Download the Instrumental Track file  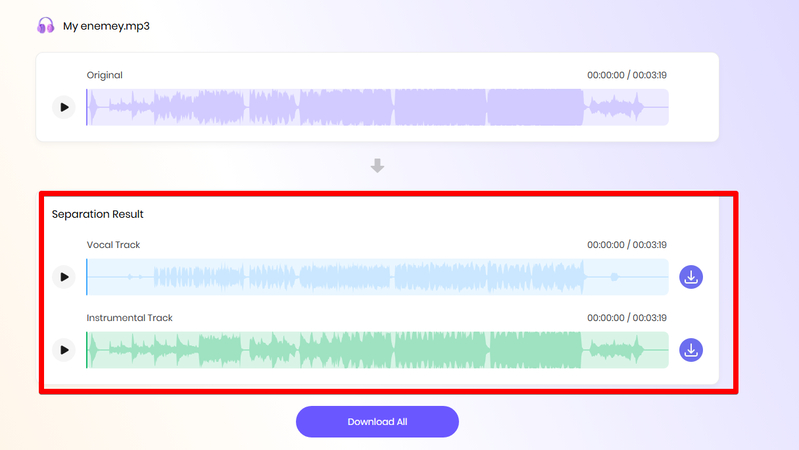point(691,350)
